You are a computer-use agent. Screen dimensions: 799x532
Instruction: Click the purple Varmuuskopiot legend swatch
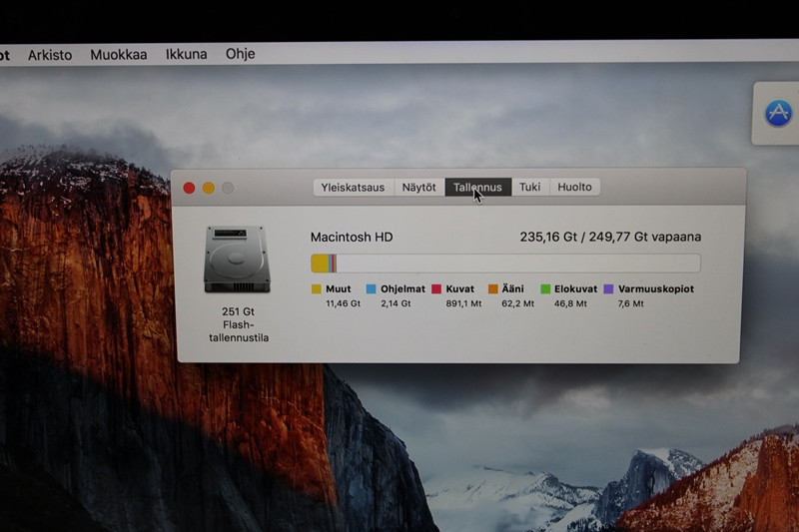(608, 289)
